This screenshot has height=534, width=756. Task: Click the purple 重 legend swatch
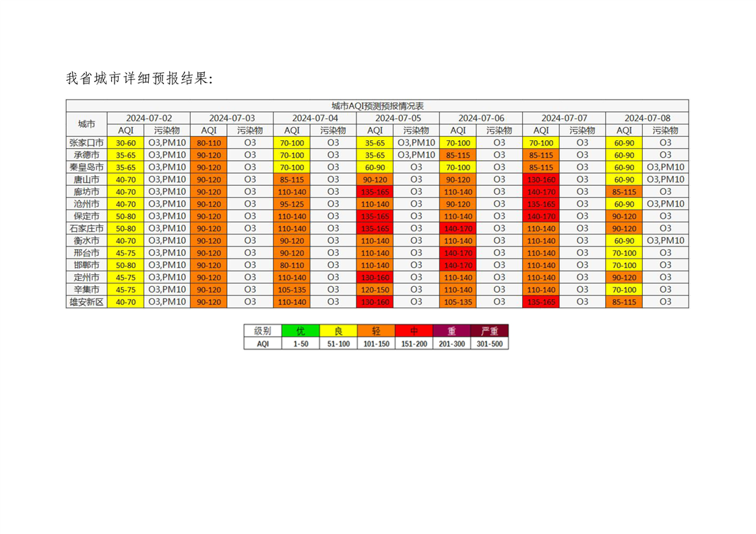(x=451, y=331)
